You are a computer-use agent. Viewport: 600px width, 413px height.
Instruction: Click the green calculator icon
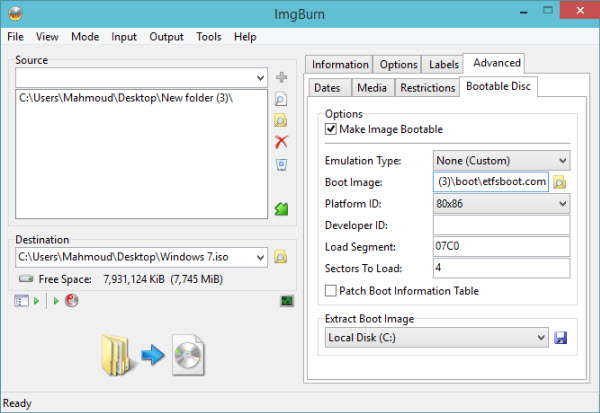pos(281,209)
